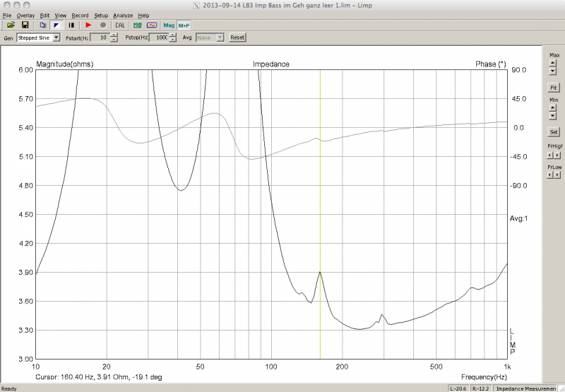Click the Ready status text
565x392 pixels.
click(x=9, y=388)
